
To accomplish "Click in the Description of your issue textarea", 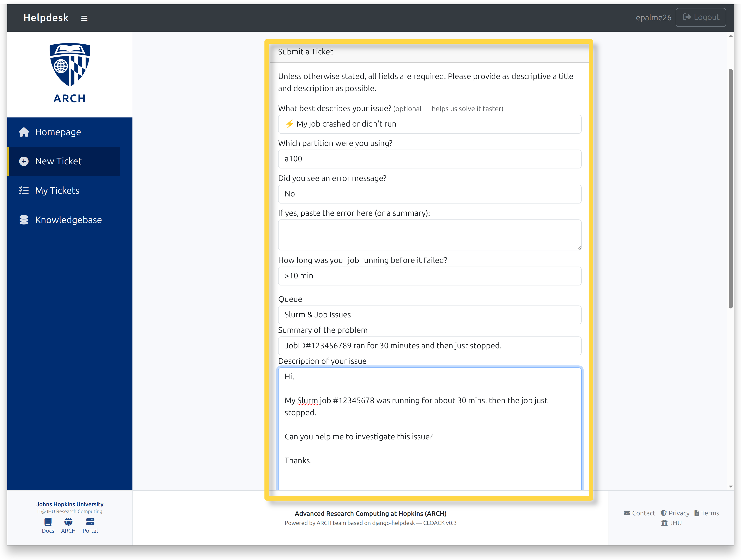I will [x=429, y=429].
